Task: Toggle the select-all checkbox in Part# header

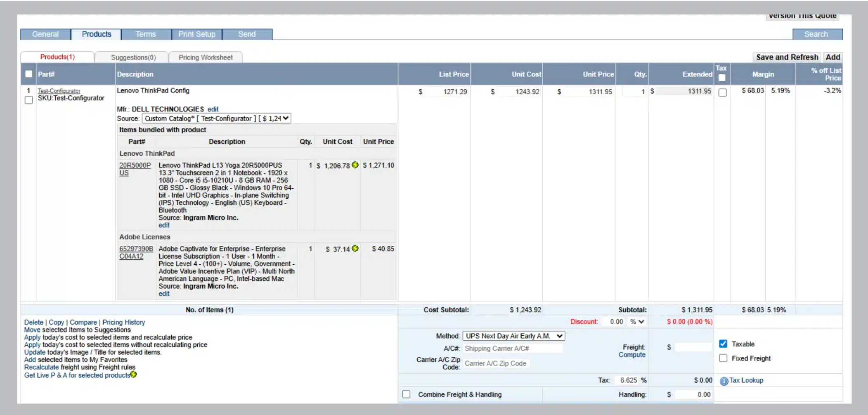Action: click(x=28, y=74)
